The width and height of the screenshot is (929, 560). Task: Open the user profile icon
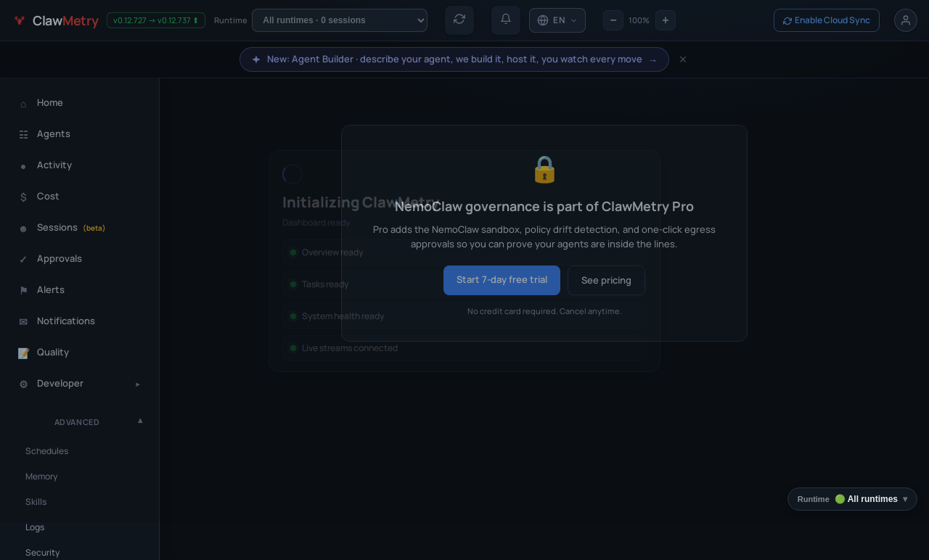pos(906,20)
